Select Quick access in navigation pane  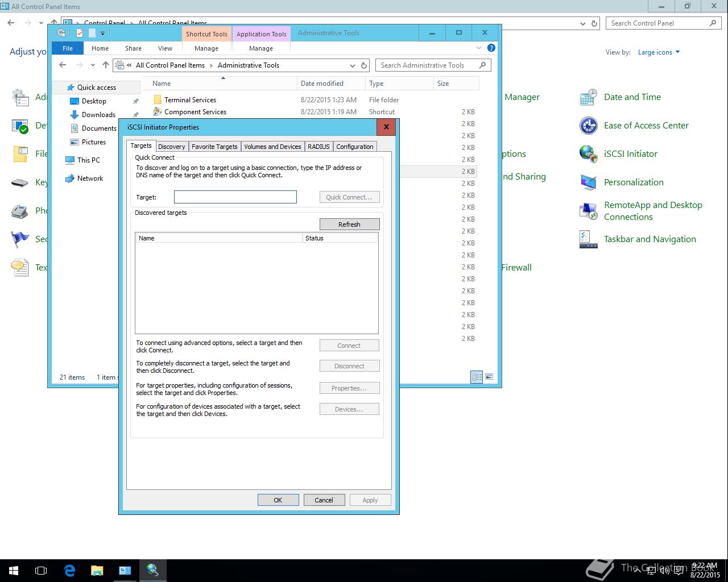(x=97, y=87)
